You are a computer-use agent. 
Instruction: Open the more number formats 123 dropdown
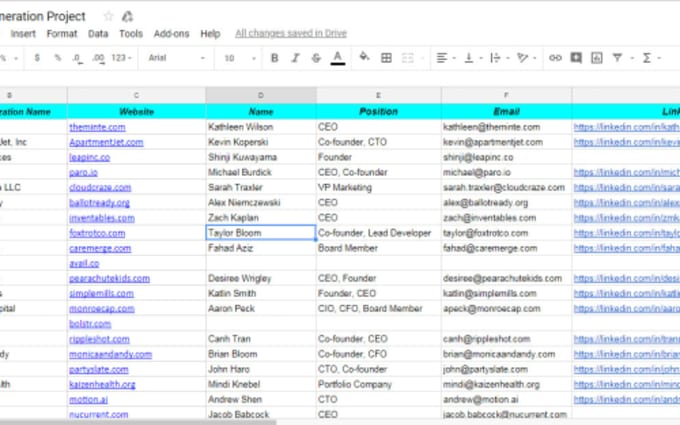point(121,58)
